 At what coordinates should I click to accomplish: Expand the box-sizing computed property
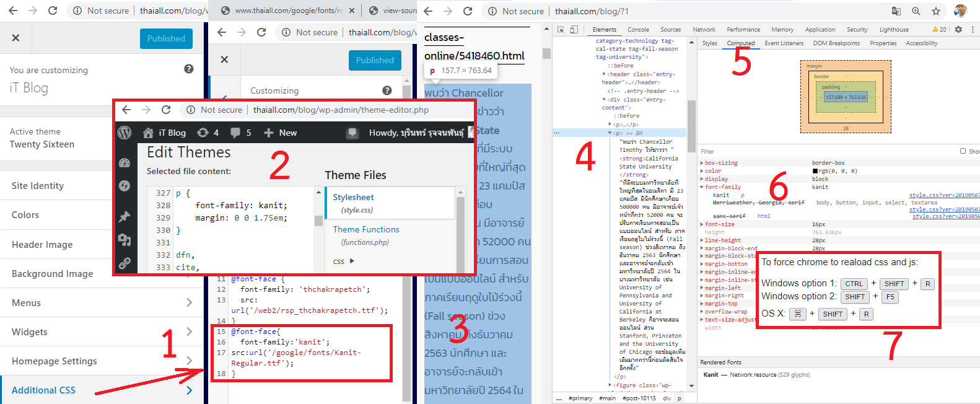pos(702,163)
